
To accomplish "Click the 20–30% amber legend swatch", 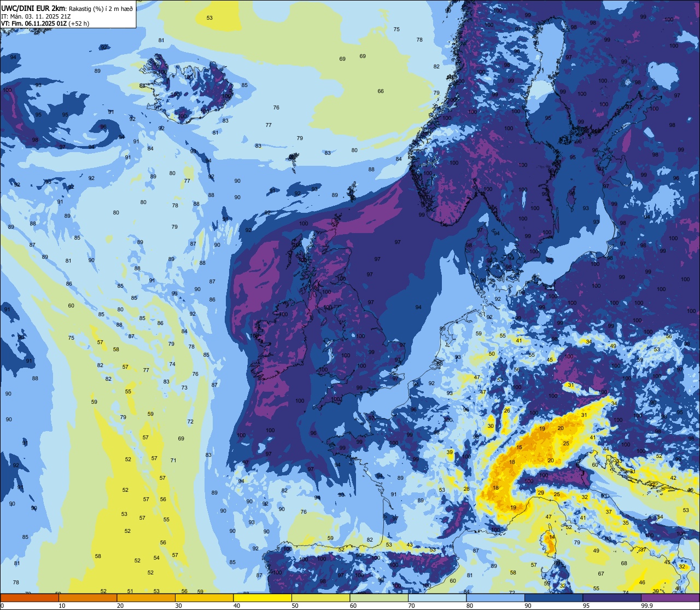I will (146, 597).
